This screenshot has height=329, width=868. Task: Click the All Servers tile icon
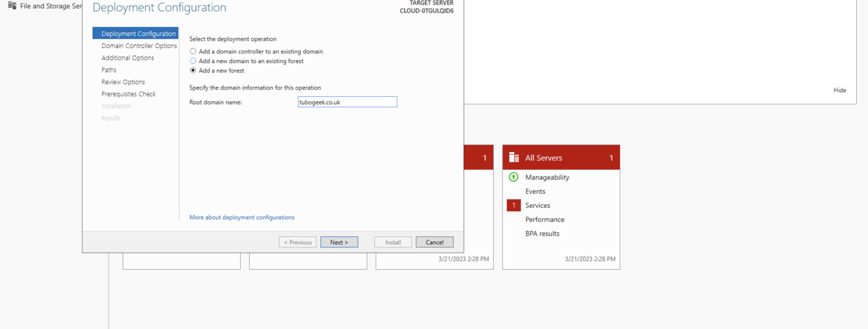point(514,158)
